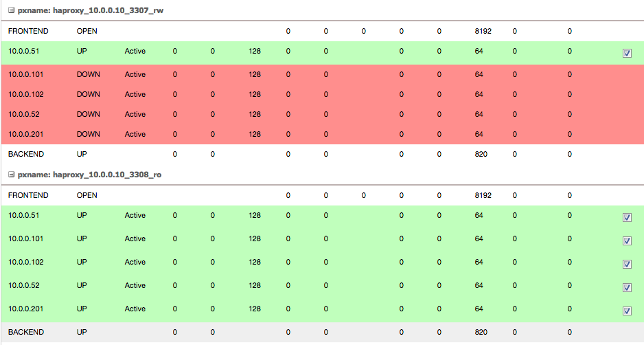The height and width of the screenshot is (345, 644).
Task: Select the FRONTEND row of 3308_ro proxy
Action: pos(322,195)
